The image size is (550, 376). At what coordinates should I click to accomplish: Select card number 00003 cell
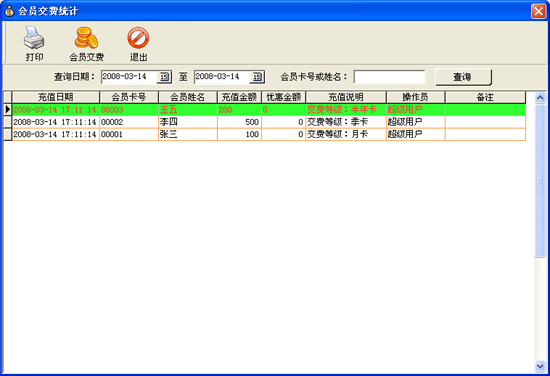point(129,110)
